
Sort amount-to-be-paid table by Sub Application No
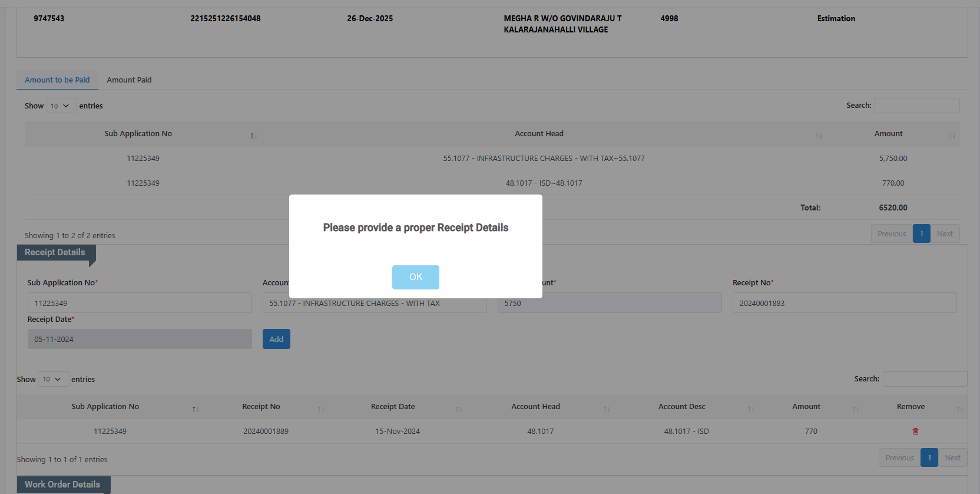(x=142, y=134)
